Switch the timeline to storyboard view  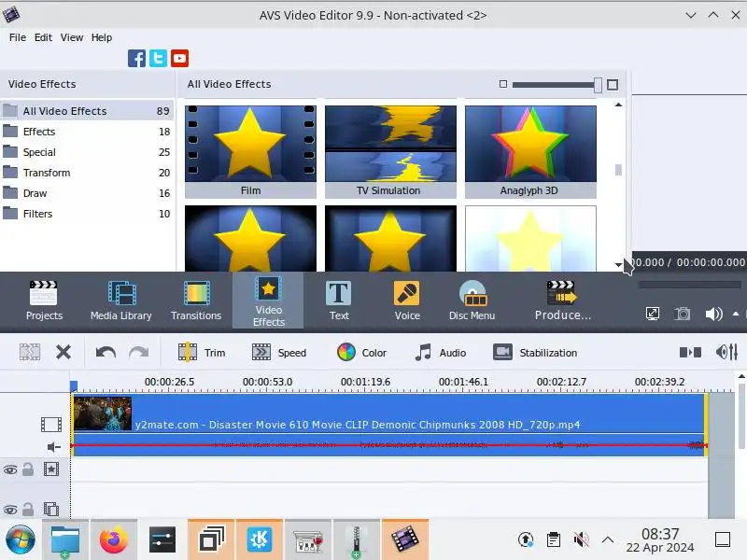[690, 353]
